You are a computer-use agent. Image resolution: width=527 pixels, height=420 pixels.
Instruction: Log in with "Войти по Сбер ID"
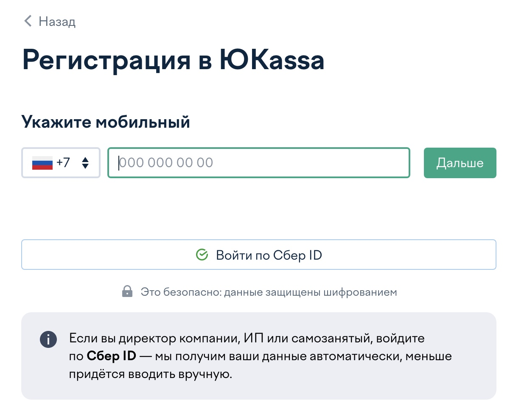tap(259, 255)
